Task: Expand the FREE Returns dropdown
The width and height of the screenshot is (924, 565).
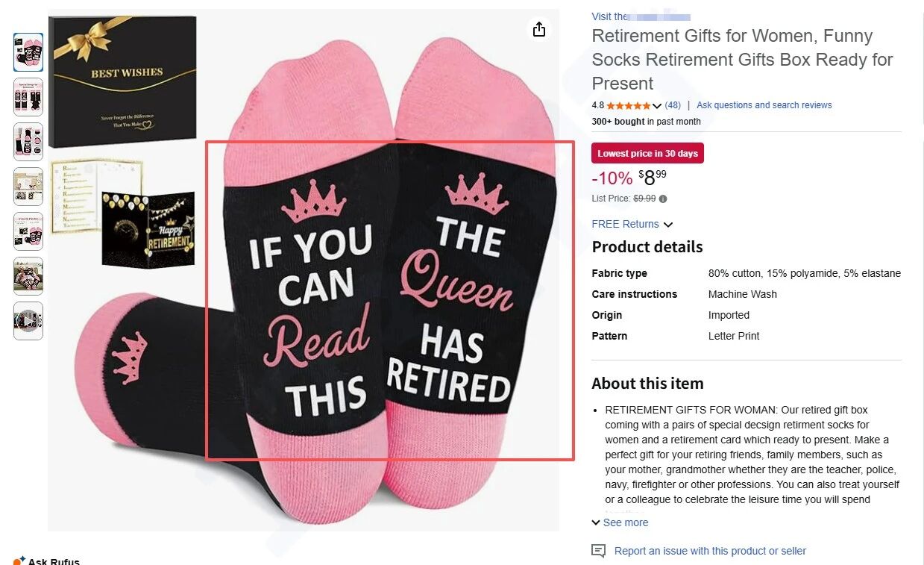Action: tap(668, 224)
